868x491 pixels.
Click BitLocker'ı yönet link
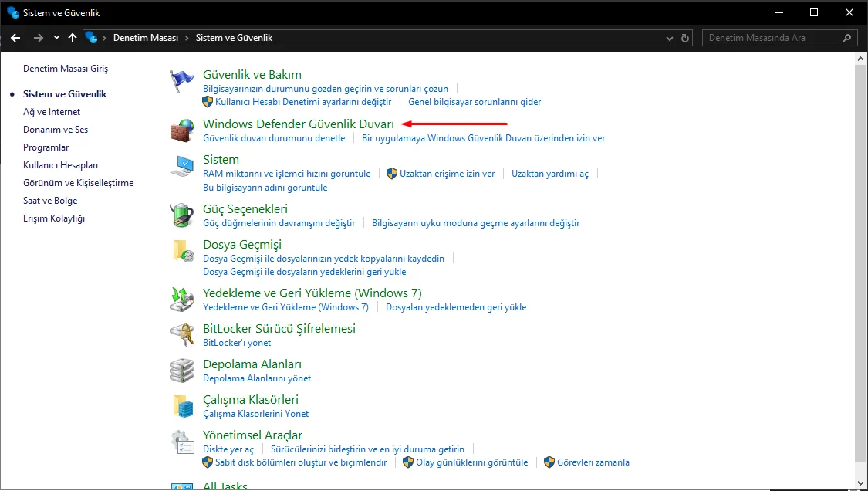(x=237, y=343)
